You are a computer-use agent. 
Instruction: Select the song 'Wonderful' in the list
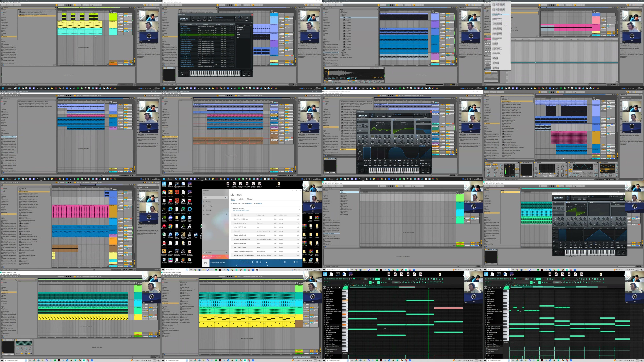(x=237, y=231)
